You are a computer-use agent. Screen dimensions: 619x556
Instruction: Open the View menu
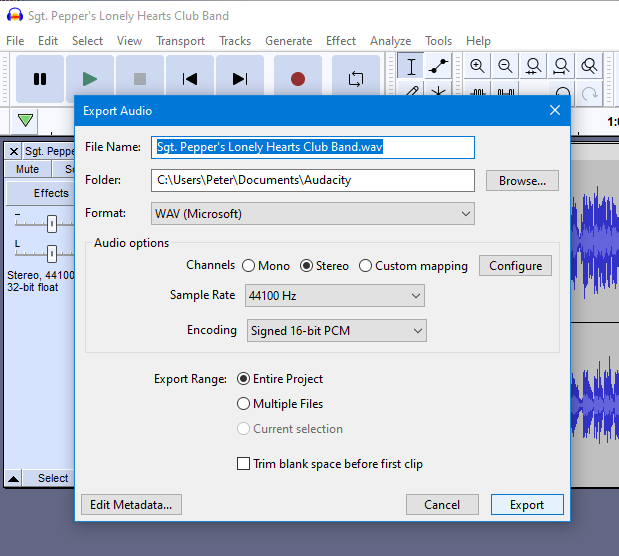129,41
